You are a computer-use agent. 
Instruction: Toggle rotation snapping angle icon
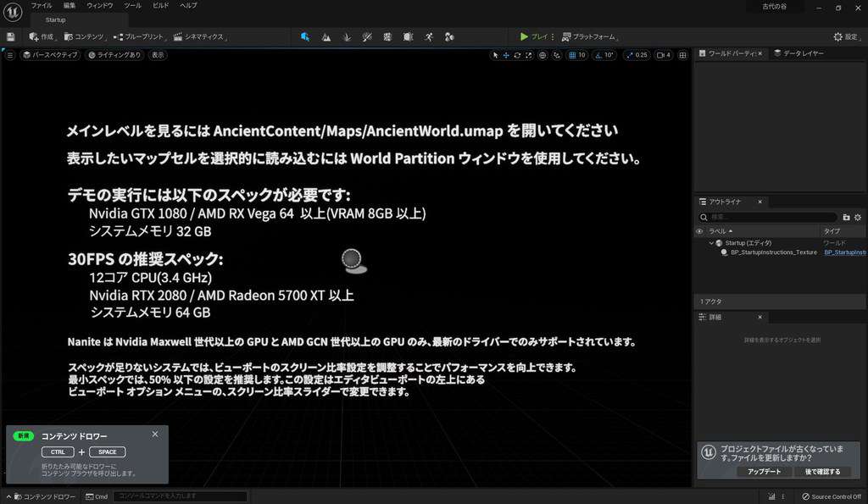point(598,55)
